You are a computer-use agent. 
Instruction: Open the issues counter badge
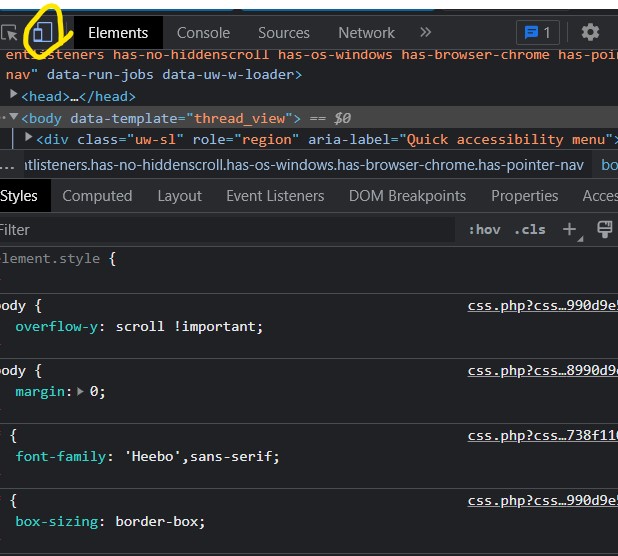coord(538,33)
